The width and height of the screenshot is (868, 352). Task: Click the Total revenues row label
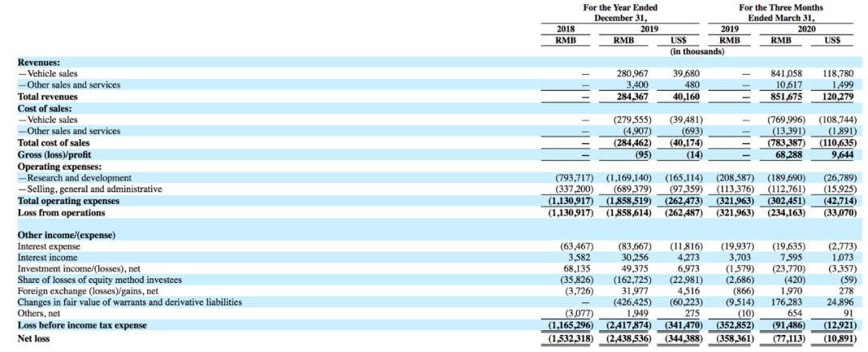click(47, 96)
